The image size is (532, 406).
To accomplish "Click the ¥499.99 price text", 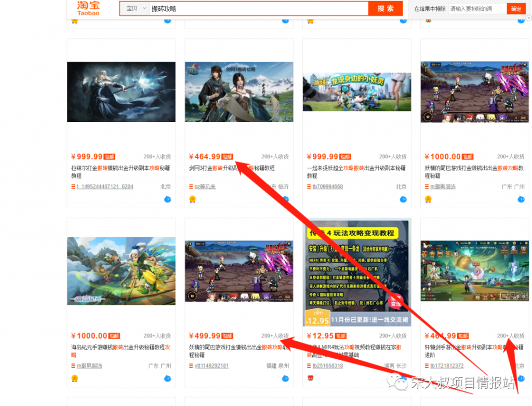I will click(205, 336).
